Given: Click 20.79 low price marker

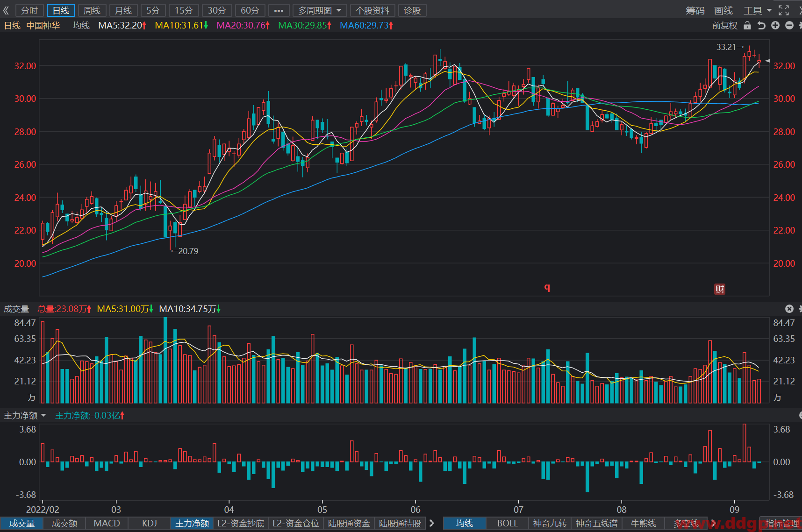Looking at the screenshot, I should click(x=185, y=251).
